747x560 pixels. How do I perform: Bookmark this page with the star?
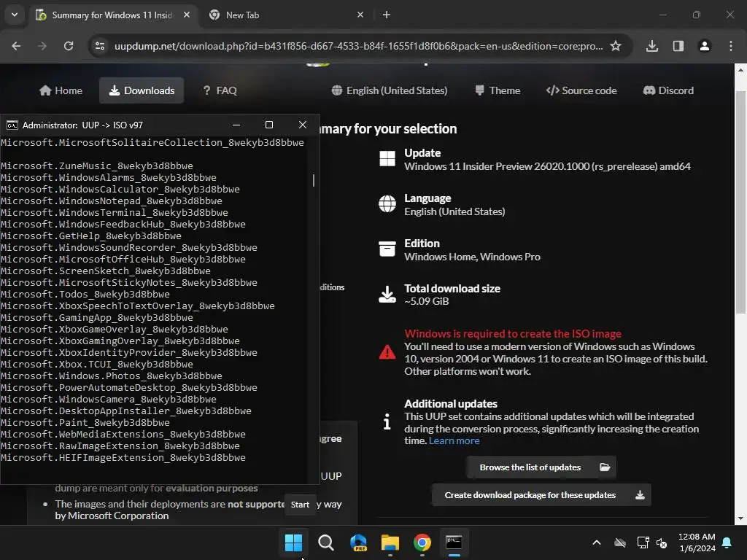point(616,46)
